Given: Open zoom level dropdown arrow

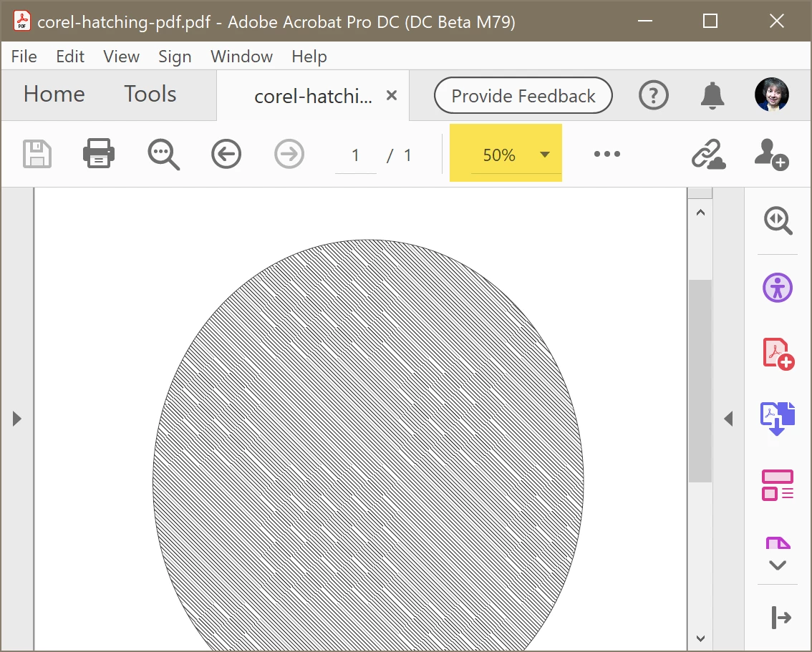Looking at the screenshot, I should 545,154.
